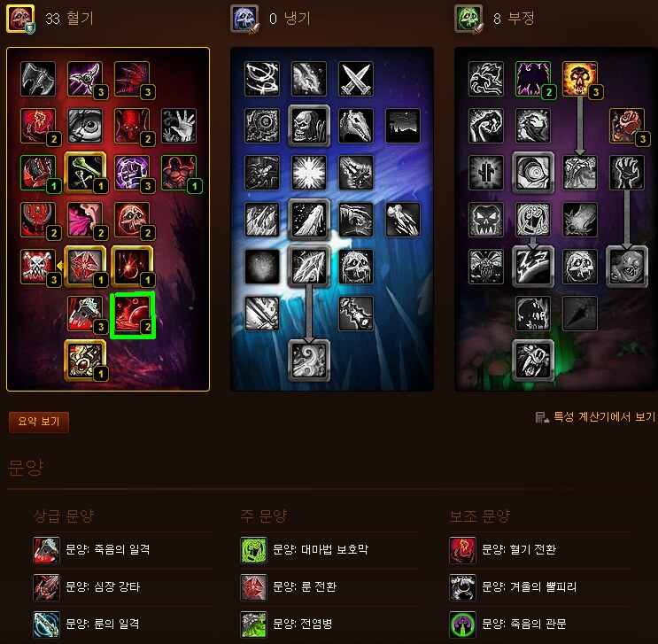Click the flaming skull talent in Unholy tree
This screenshot has height=644, width=658.
coord(580,79)
